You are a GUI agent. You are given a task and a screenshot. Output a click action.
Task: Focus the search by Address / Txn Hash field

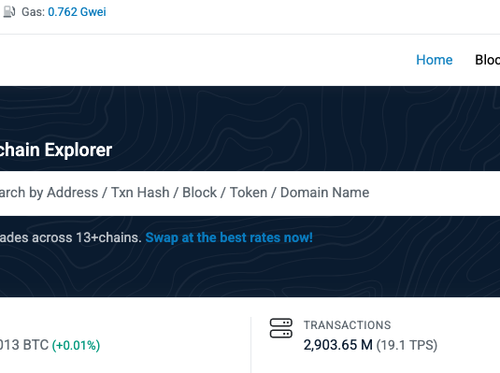(250, 193)
